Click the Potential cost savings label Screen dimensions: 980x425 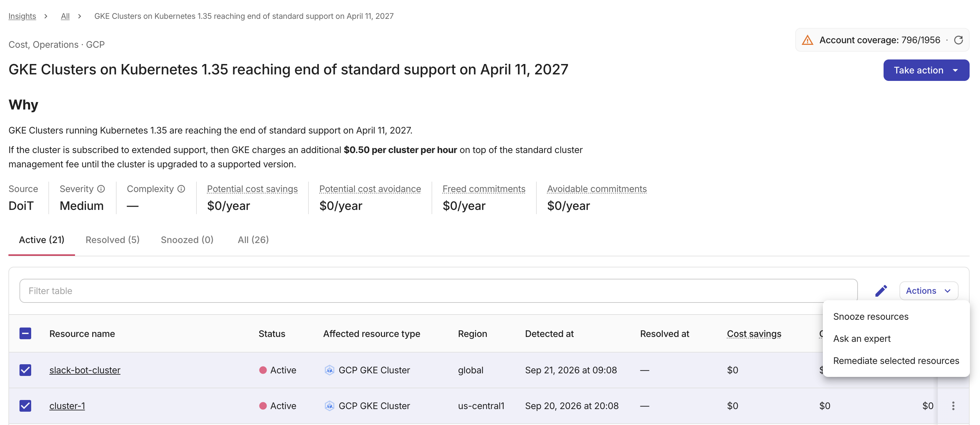tap(252, 189)
